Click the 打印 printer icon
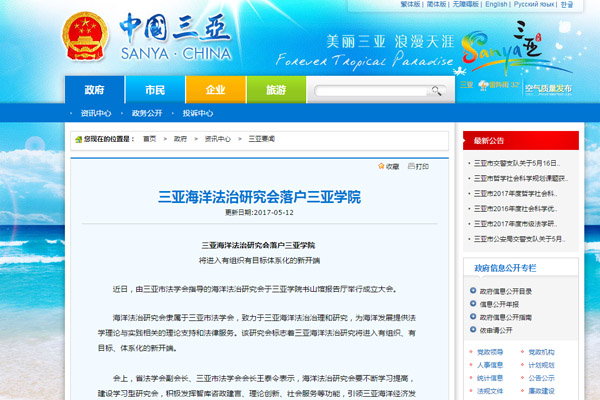This screenshot has height=400, width=600. 410,166
